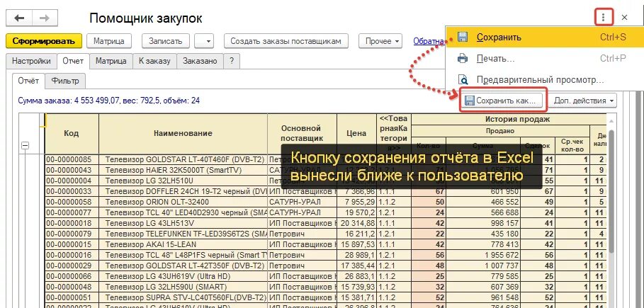
Task: Choose Сохранить in the menu
Action: tap(545, 37)
